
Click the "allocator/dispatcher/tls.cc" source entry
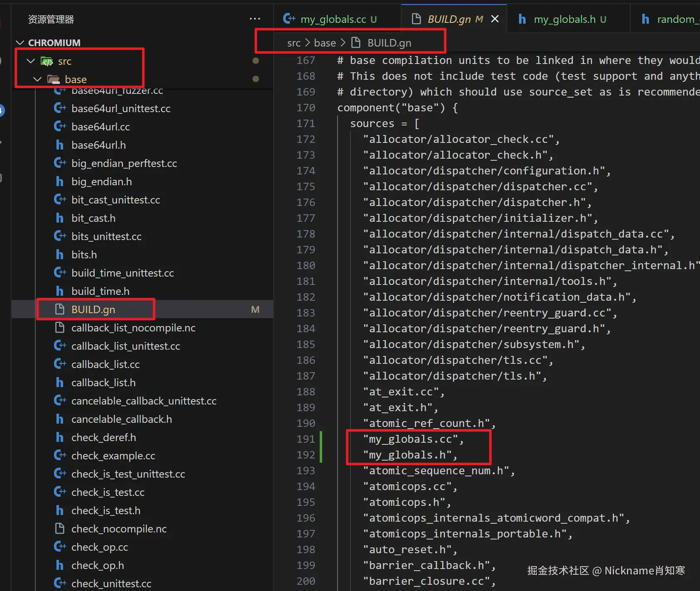click(458, 360)
